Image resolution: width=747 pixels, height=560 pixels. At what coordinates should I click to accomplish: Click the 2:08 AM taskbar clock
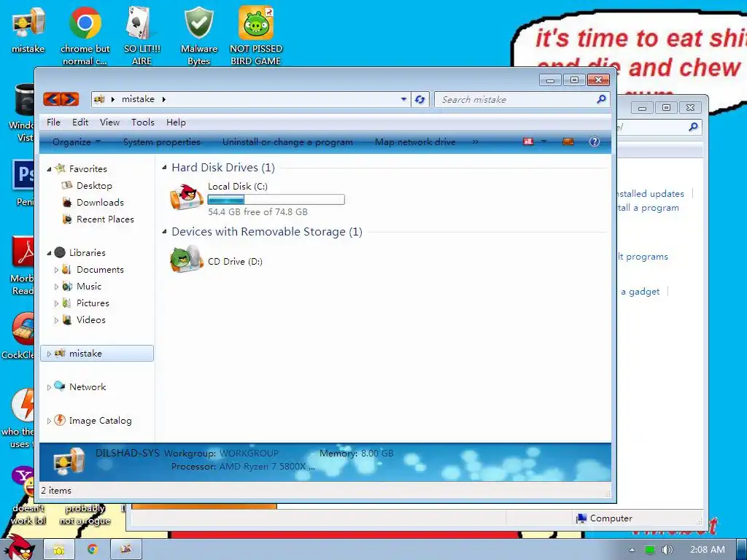tap(708, 550)
